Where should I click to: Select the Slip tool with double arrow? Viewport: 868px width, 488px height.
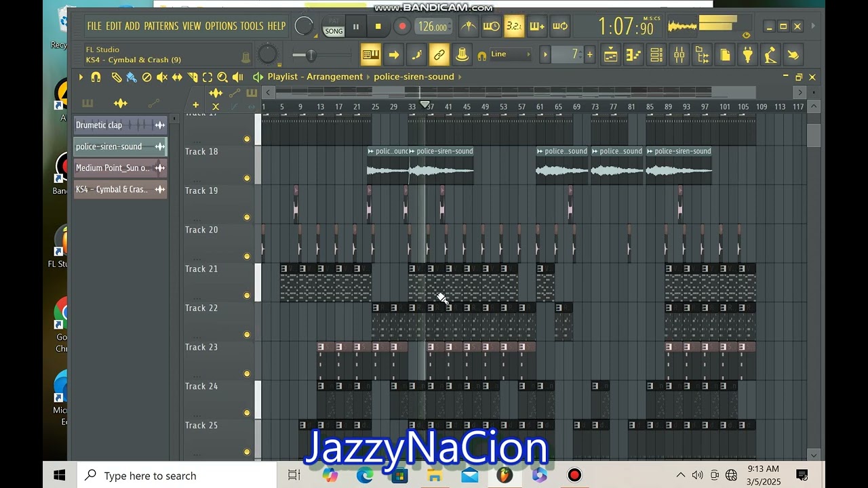pos(177,77)
